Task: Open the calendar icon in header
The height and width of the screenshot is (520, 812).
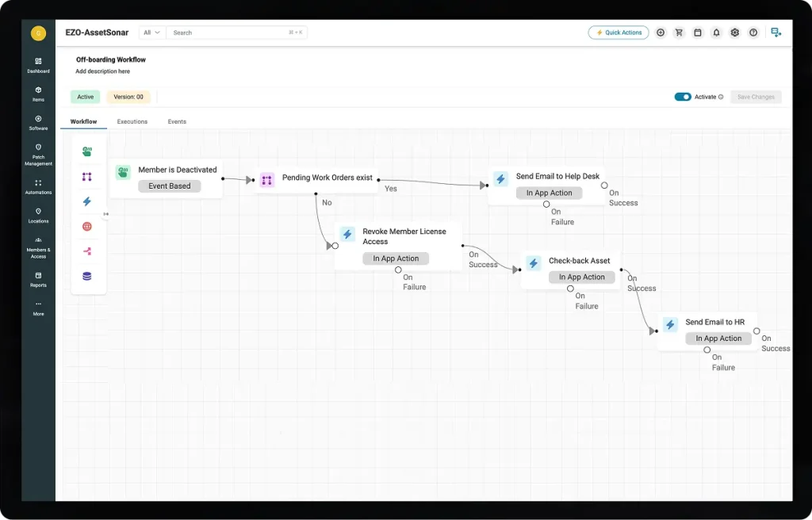Action: 698,32
